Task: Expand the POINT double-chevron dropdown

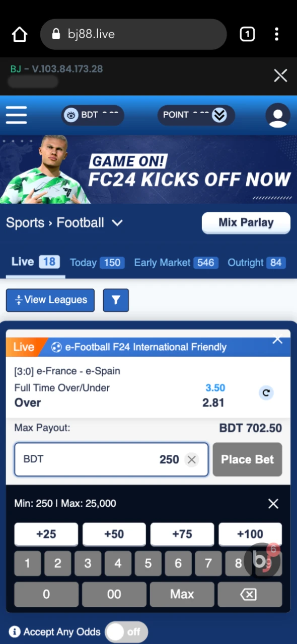Action: click(x=219, y=115)
